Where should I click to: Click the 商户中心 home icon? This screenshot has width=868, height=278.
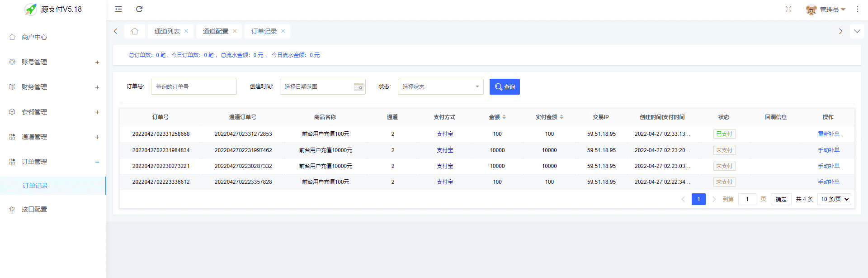[x=12, y=37]
